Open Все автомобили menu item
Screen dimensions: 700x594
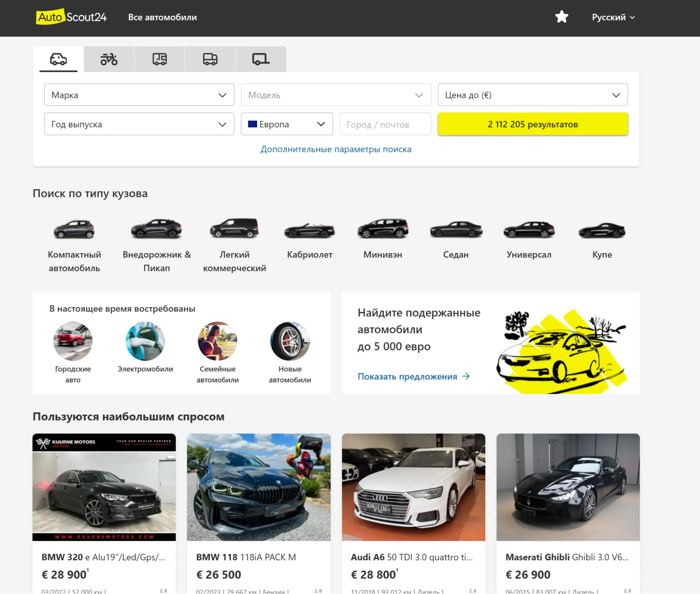162,17
